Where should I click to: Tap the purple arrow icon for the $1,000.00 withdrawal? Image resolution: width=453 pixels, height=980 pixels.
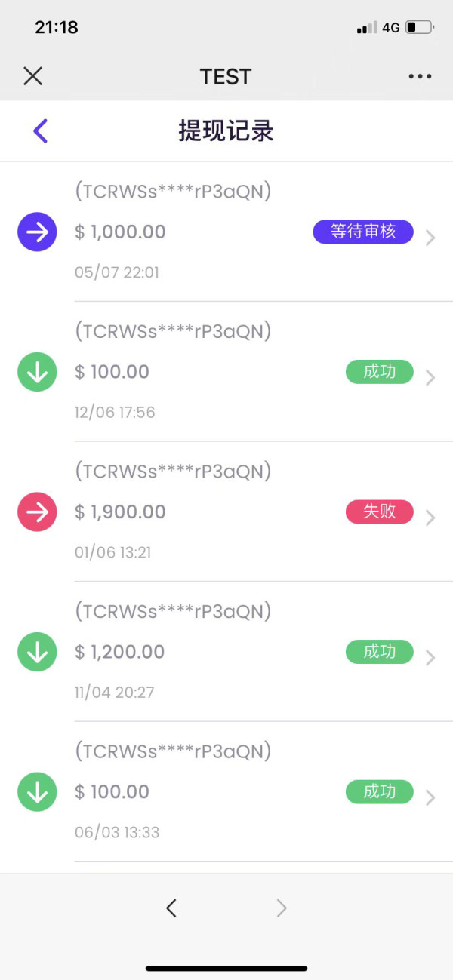37,232
